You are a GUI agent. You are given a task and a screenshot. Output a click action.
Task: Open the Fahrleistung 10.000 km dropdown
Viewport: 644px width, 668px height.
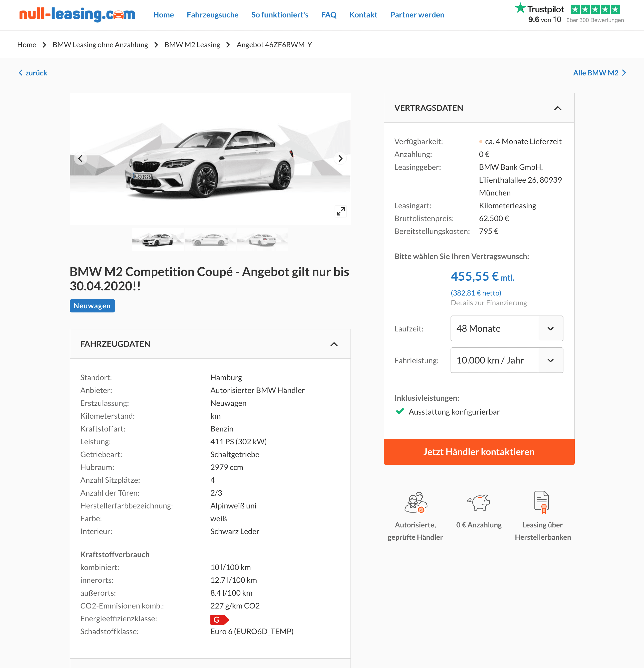(507, 360)
